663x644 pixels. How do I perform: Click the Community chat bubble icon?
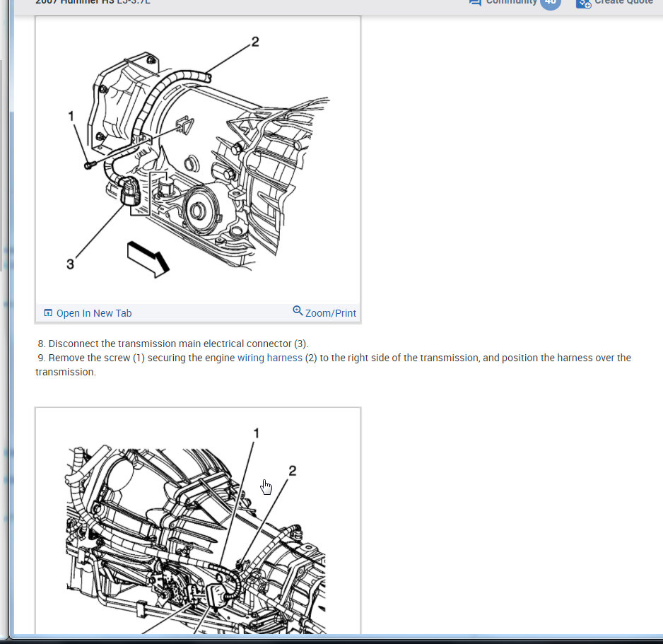tap(475, 2)
